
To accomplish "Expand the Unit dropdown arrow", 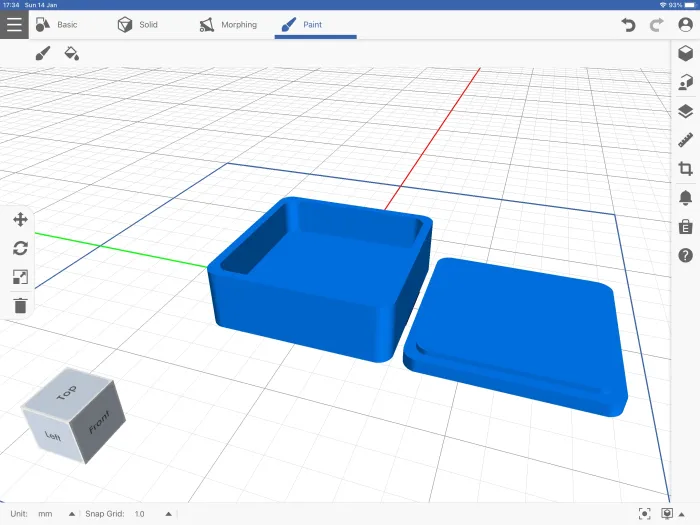I will pyautogui.click(x=71, y=514).
